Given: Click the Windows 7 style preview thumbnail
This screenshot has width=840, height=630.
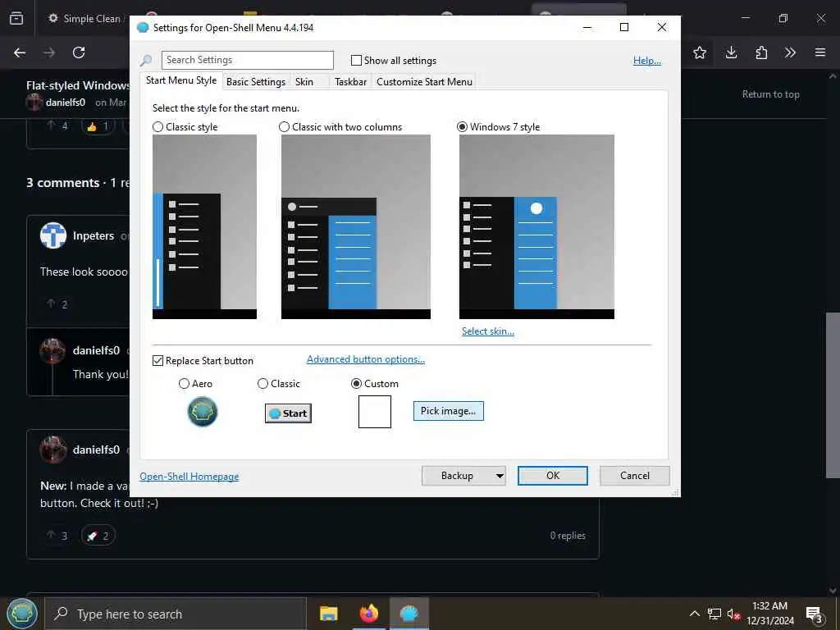Looking at the screenshot, I should [x=536, y=226].
